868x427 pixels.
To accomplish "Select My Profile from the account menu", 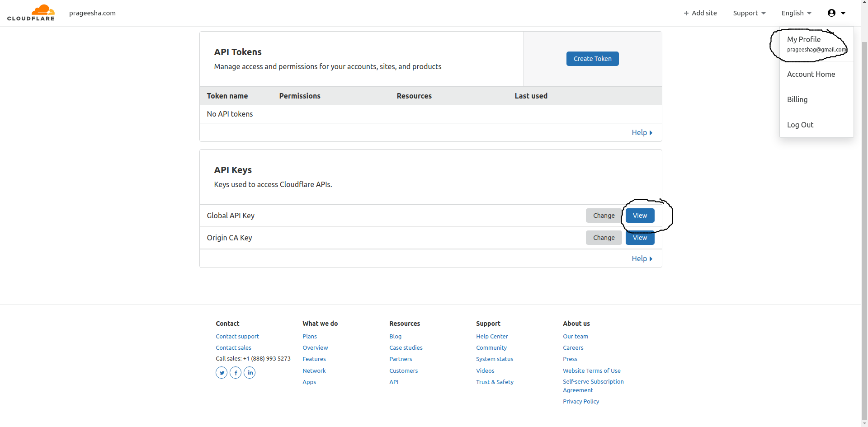I will 804,39.
